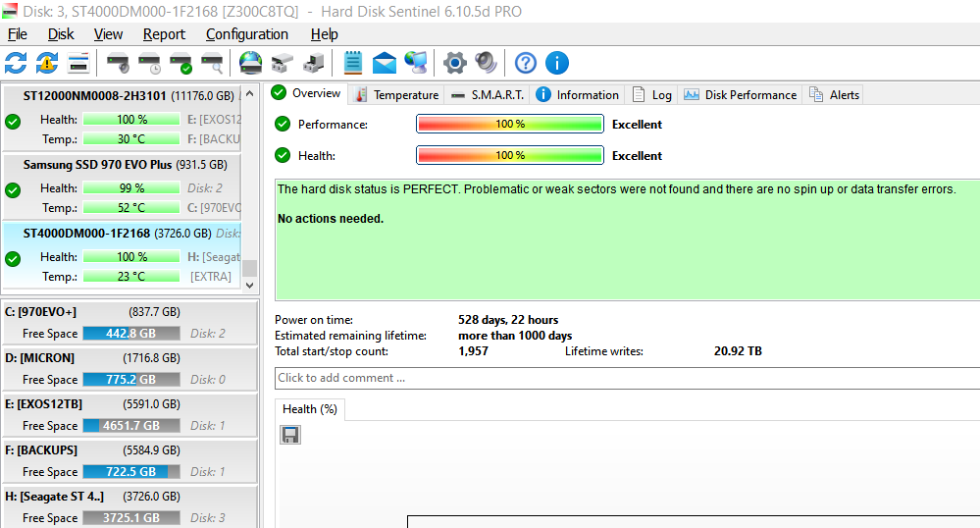The width and height of the screenshot is (980, 528).
Task: Click the Performance 100 % gradient bar
Action: point(510,124)
